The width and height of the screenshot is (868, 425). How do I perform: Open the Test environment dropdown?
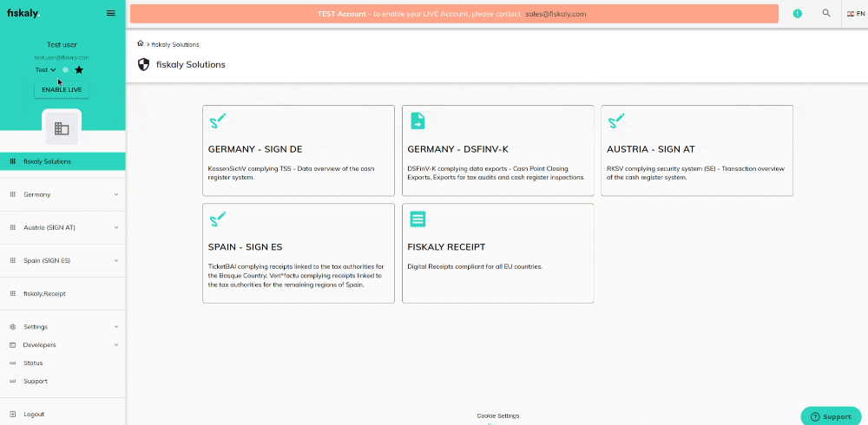click(45, 69)
